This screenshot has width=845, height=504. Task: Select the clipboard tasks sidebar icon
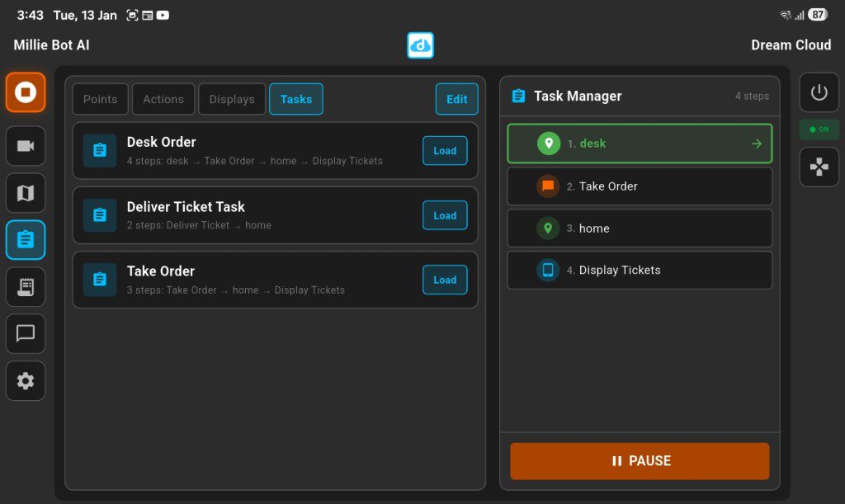pyautogui.click(x=26, y=240)
